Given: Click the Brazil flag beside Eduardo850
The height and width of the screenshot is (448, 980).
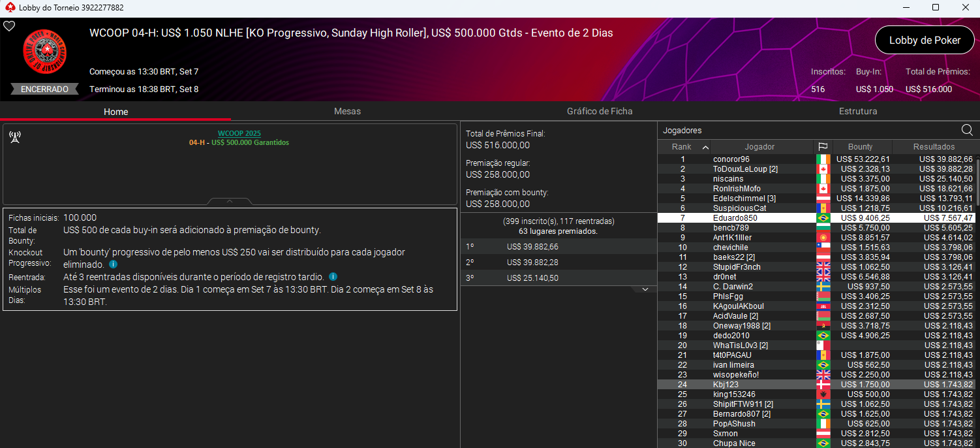Looking at the screenshot, I should tap(823, 218).
